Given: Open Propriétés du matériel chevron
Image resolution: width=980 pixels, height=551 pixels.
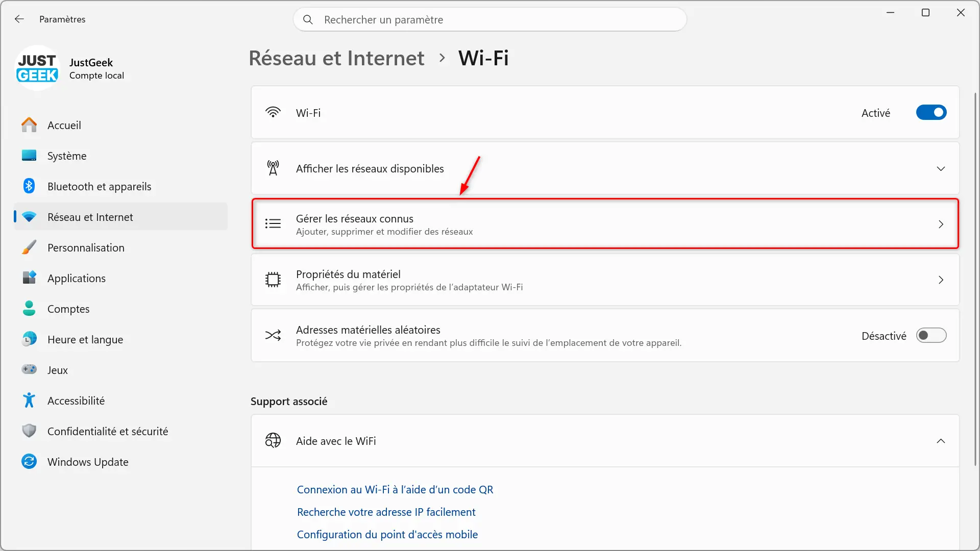Looking at the screenshot, I should tap(941, 280).
